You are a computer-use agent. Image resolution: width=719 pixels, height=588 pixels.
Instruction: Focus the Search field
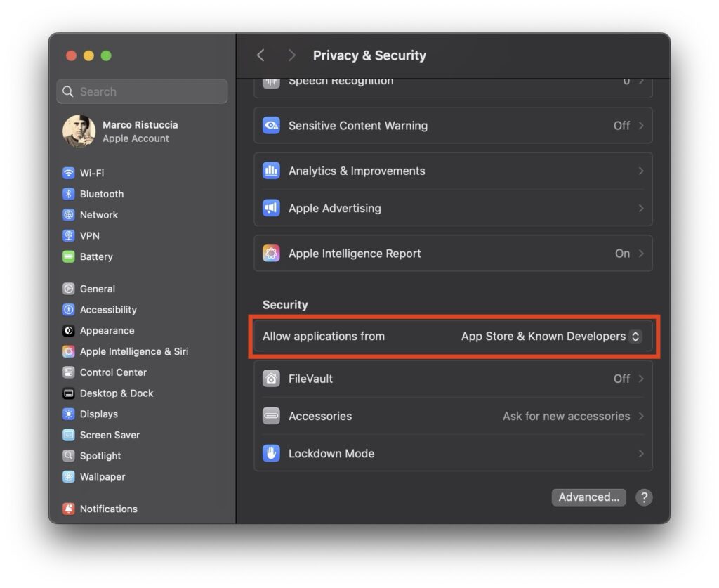[x=142, y=91]
